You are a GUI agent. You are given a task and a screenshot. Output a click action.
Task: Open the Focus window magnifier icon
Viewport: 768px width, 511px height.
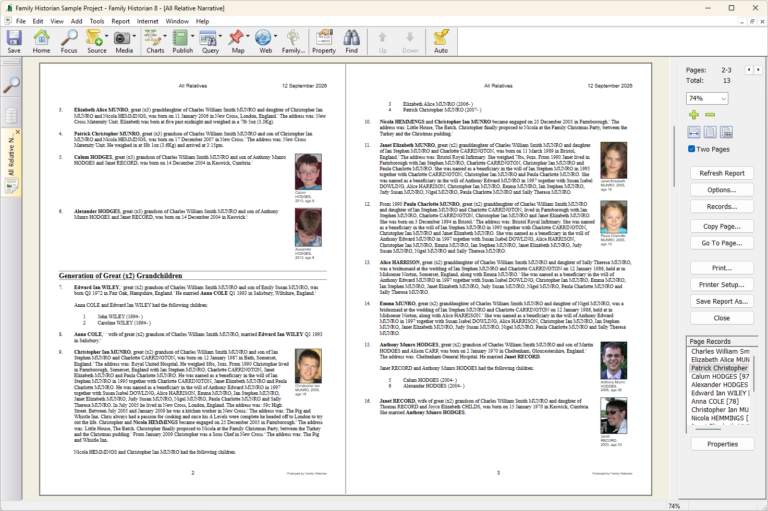pos(69,41)
